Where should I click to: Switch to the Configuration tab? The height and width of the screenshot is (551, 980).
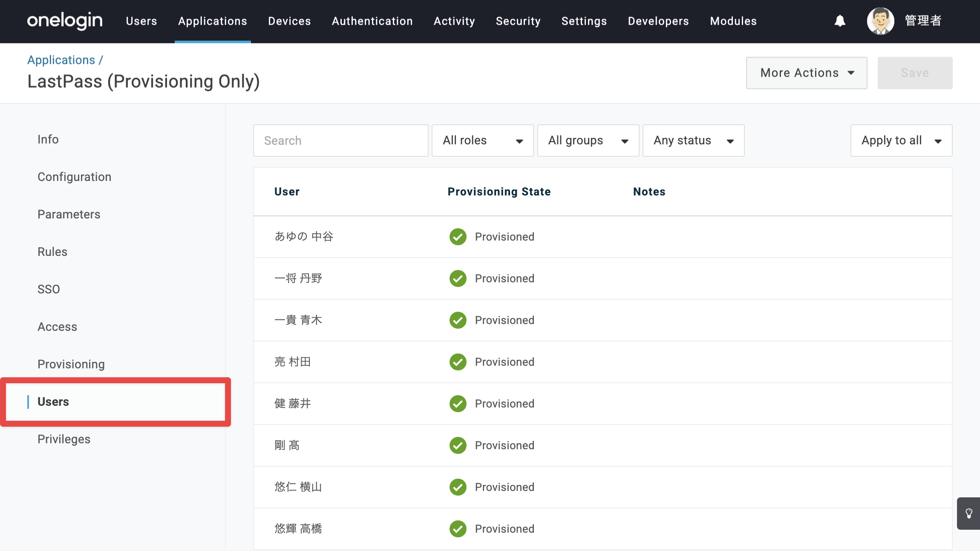click(75, 177)
